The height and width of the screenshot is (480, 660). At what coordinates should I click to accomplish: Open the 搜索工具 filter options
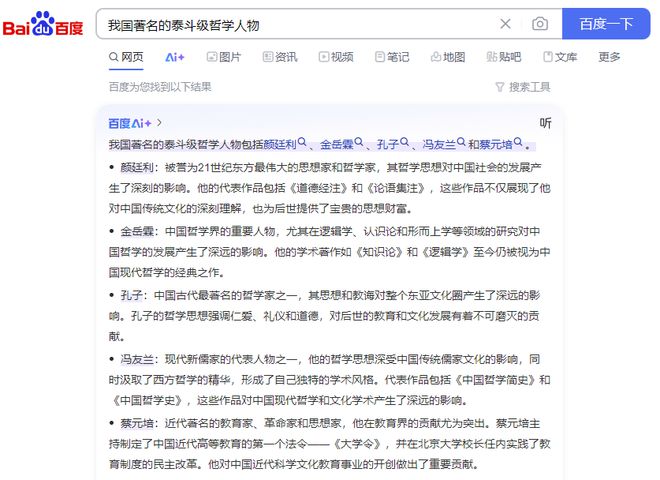tap(523, 87)
